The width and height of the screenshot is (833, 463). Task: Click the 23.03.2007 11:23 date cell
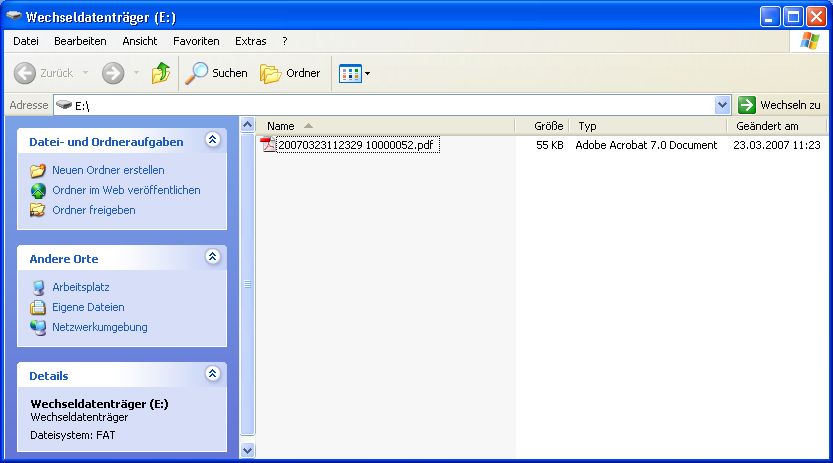(777, 145)
